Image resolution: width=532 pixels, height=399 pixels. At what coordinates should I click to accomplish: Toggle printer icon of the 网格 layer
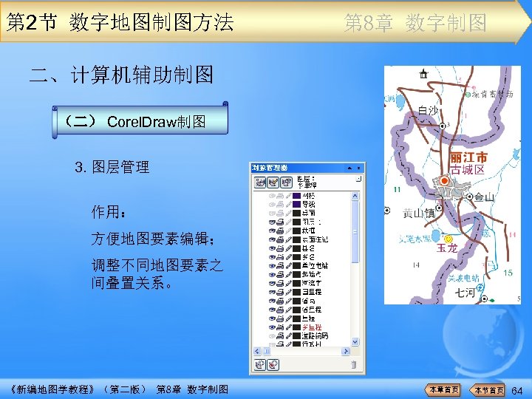coord(280,196)
